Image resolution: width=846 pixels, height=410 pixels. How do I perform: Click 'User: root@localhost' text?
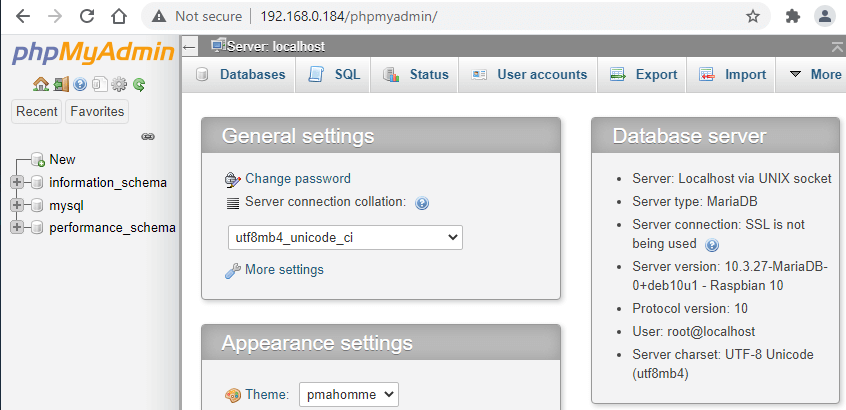tap(694, 331)
